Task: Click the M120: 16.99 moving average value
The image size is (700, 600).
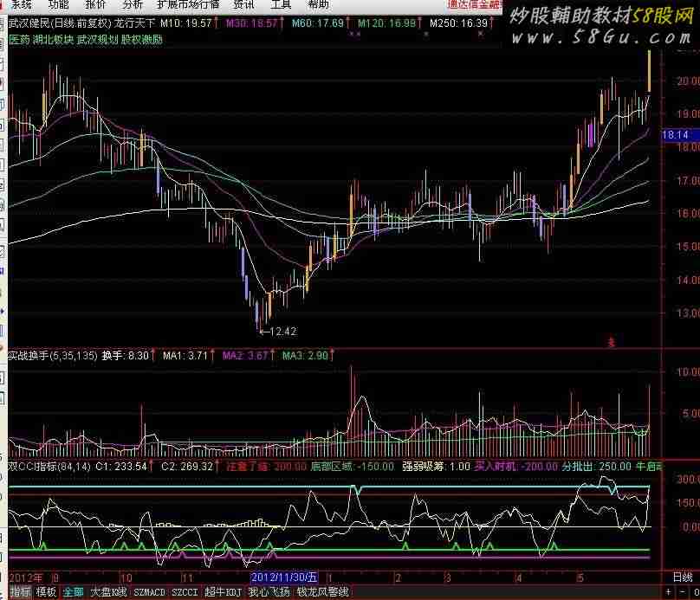Action: [386, 23]
